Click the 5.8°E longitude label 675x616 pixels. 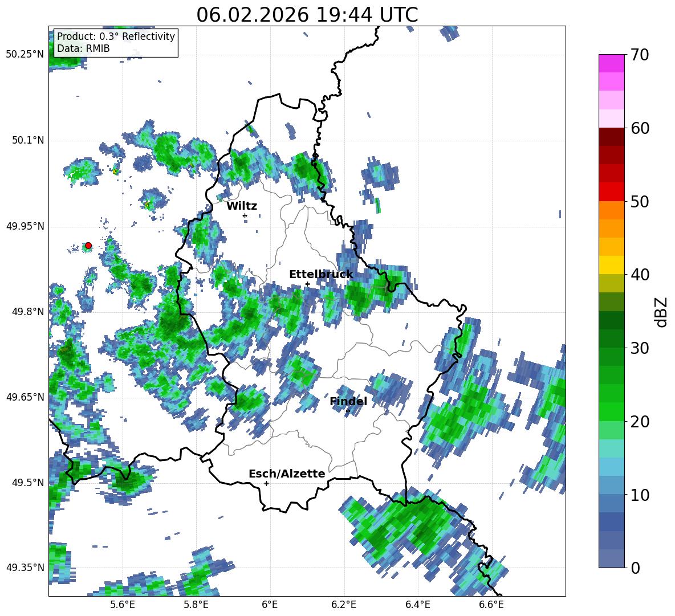[196, 605]
